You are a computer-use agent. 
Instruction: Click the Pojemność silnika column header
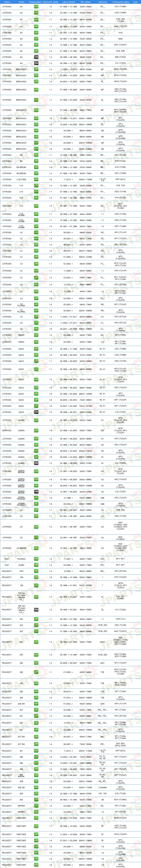(x=50, y=2)
